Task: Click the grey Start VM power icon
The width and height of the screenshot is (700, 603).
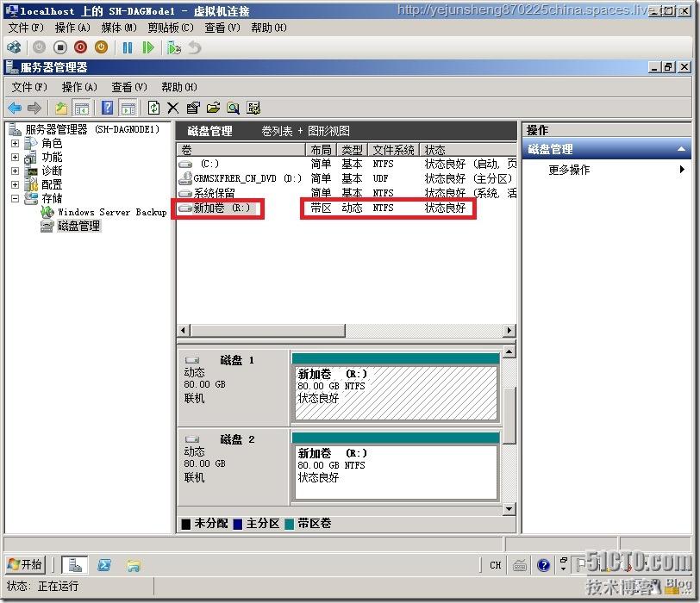Action: (40, 47)
